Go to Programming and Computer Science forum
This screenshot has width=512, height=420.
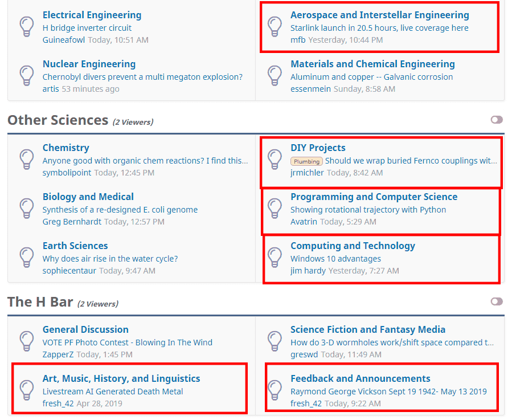(x=374, y=197)
